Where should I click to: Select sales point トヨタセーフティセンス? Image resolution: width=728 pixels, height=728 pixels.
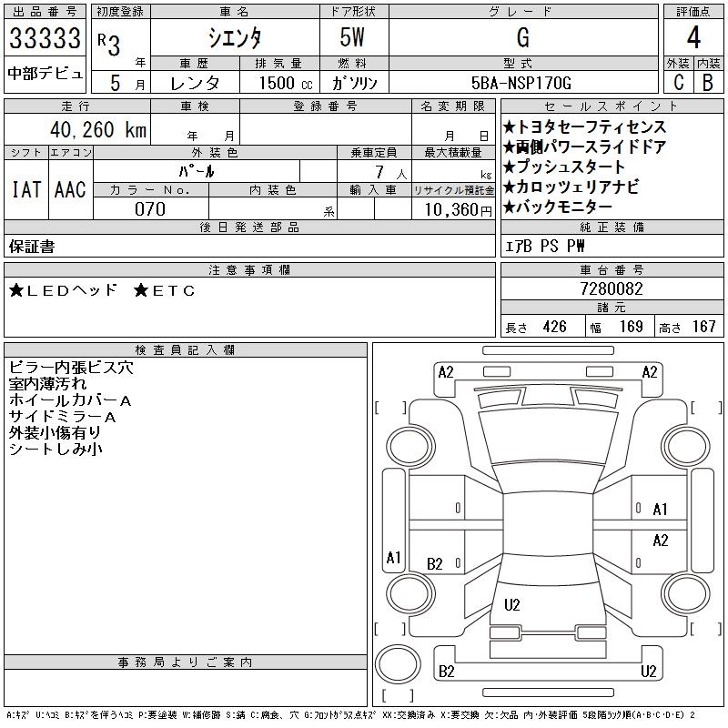584,126
